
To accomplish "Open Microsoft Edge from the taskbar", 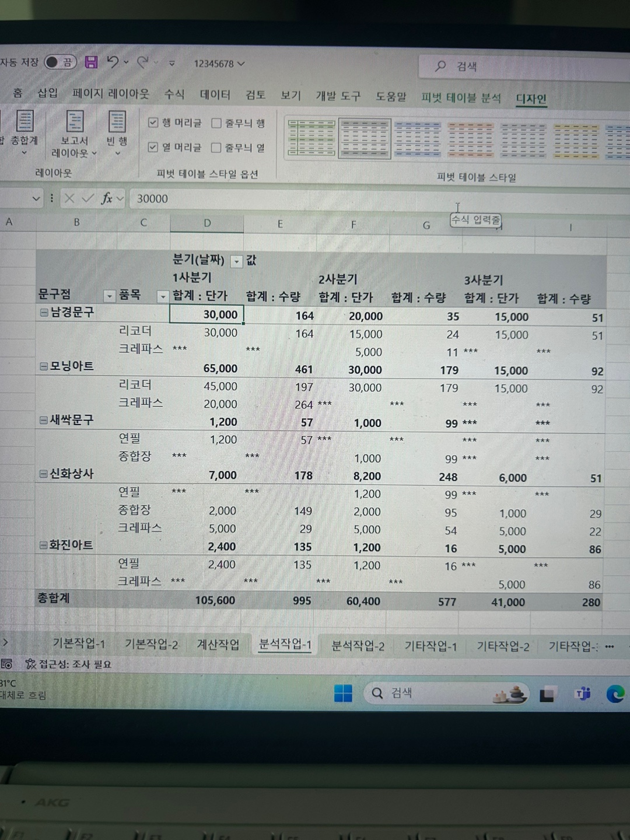I will tap(615, 694).
